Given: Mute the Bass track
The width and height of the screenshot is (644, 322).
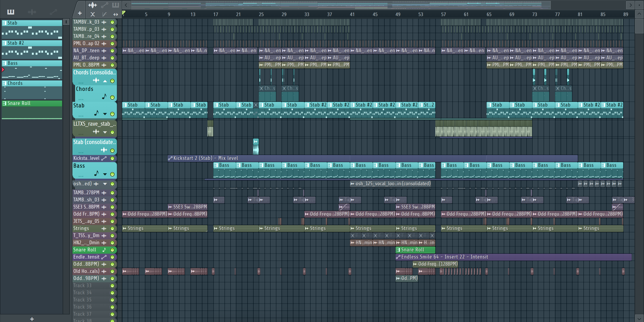Looking at the screenshot, I should click(112, 174).
